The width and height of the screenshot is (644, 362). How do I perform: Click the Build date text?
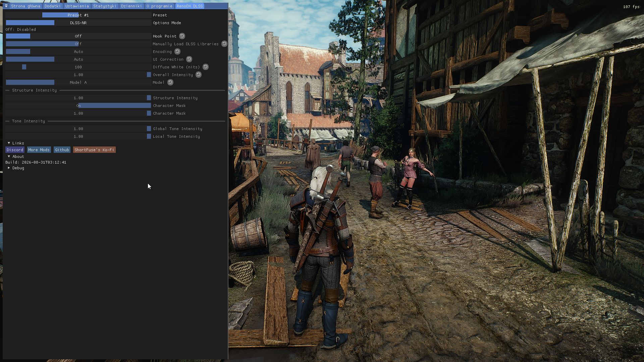pyautogui.click(x=36, y=162)
